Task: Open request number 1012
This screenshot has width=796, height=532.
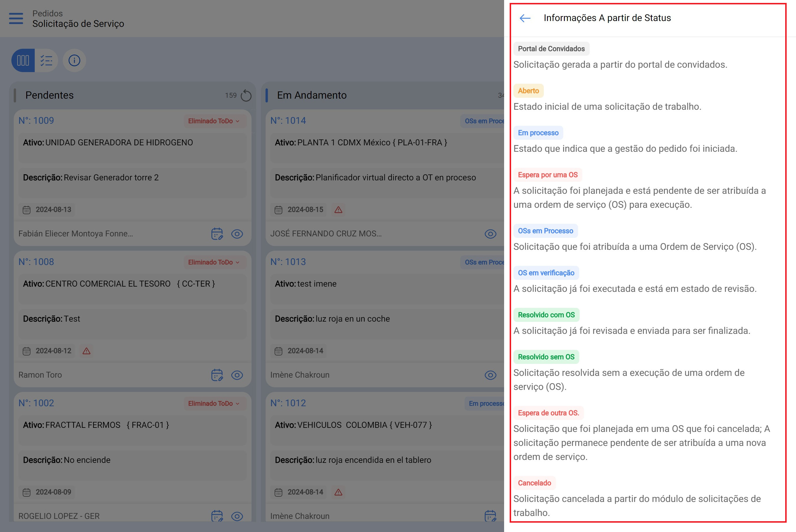Action: pyautogui.click(x=288, y=403)
